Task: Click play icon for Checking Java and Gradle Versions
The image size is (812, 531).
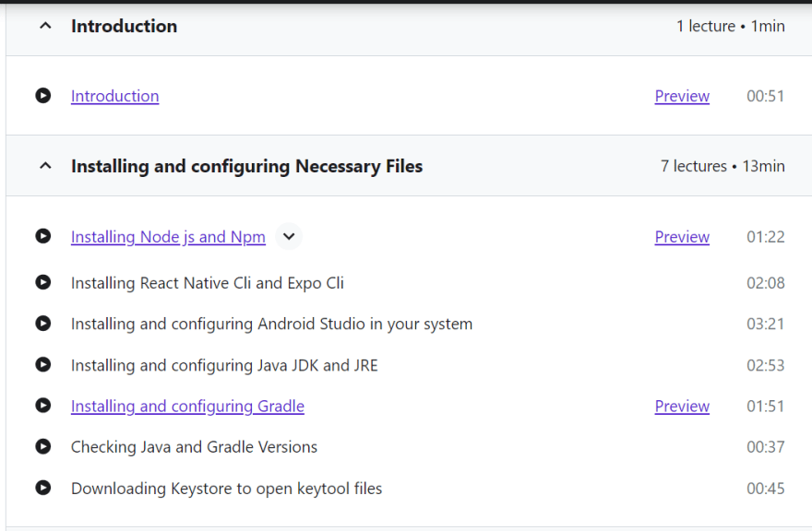Action: tap(43, 446)
